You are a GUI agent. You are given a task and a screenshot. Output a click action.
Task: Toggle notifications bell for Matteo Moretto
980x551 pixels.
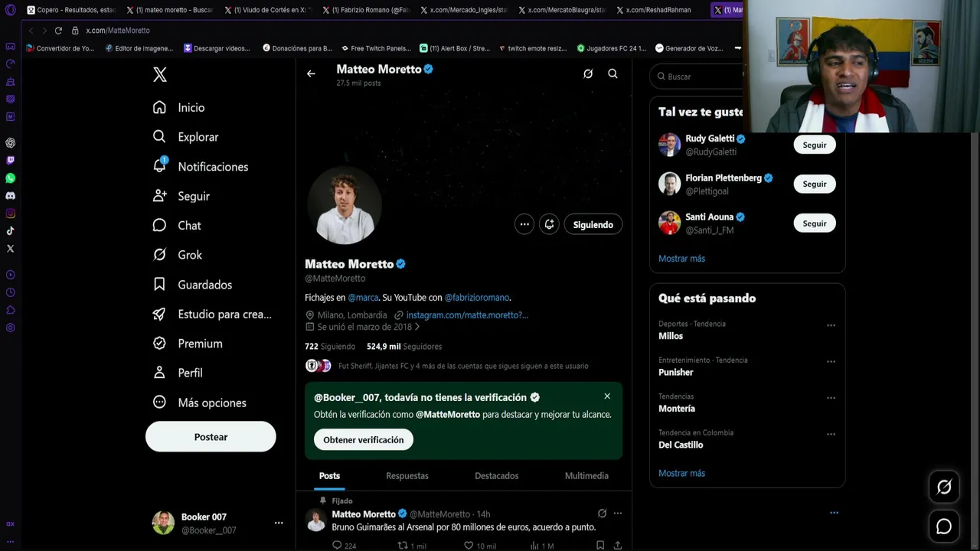(x=549, y=224)
